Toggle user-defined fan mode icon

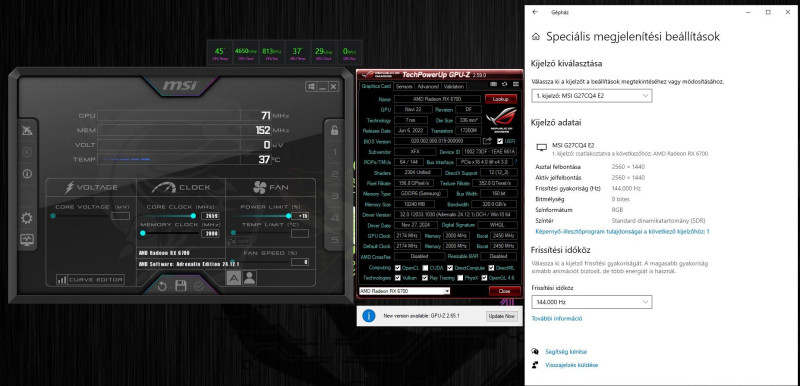[249, 277]
